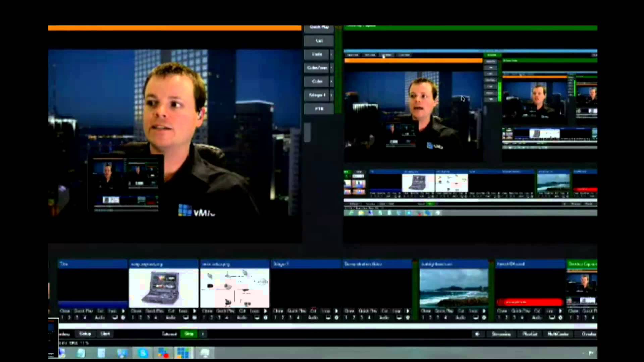
Task: Play the first Title input
Action: click(123, 311)
